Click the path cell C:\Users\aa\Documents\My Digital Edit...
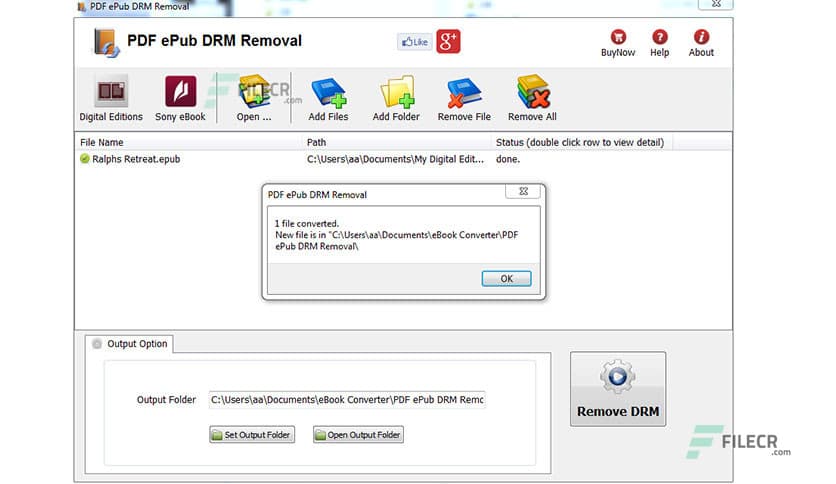 tap(396, 159)
